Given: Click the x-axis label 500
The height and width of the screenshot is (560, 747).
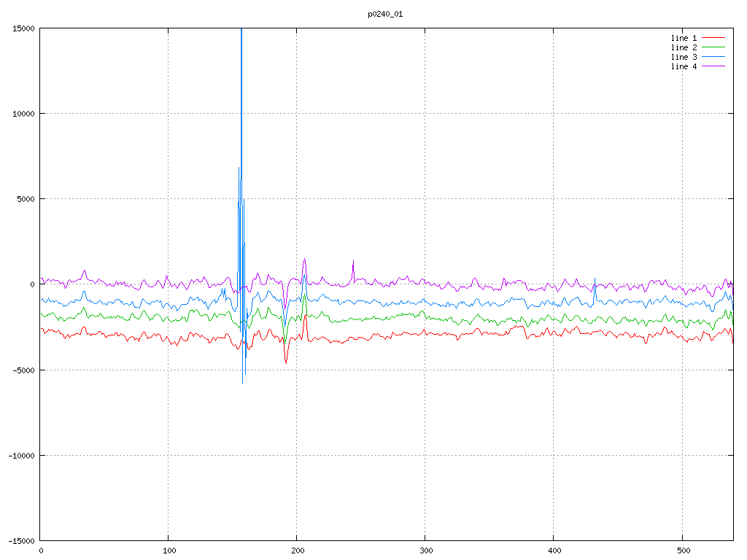Looking at the screenshot, I should [x=684, y=551].
